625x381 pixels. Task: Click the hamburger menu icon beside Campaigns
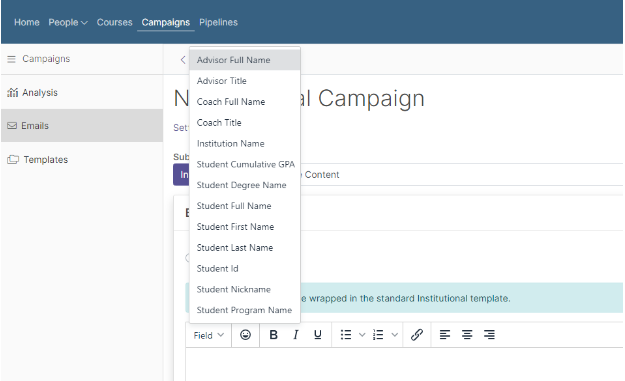click(x=11, y=59)
